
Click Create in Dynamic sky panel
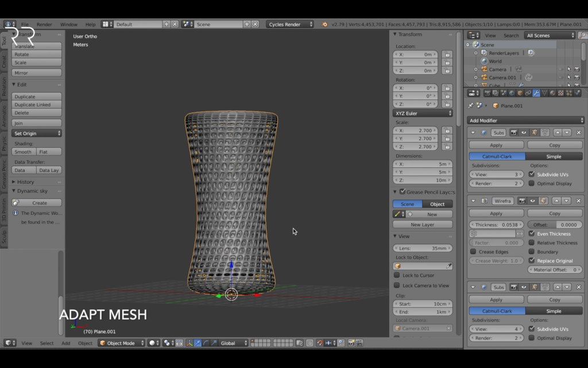(x=36, y=203)
